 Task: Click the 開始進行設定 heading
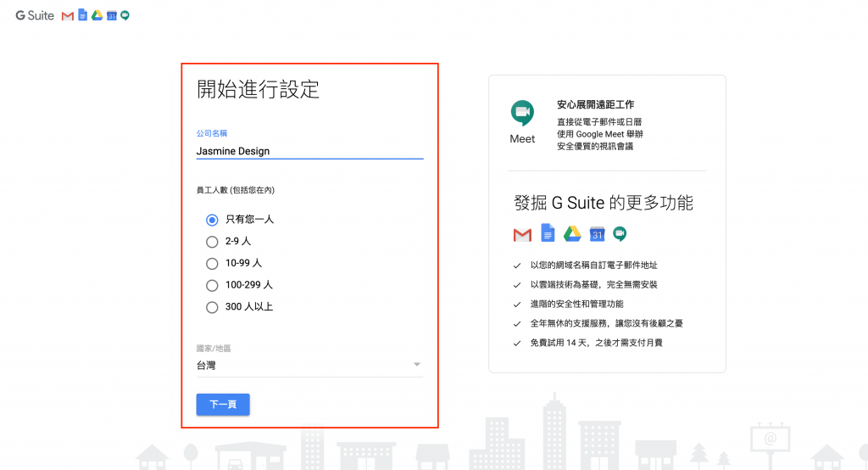pos(258,89)
